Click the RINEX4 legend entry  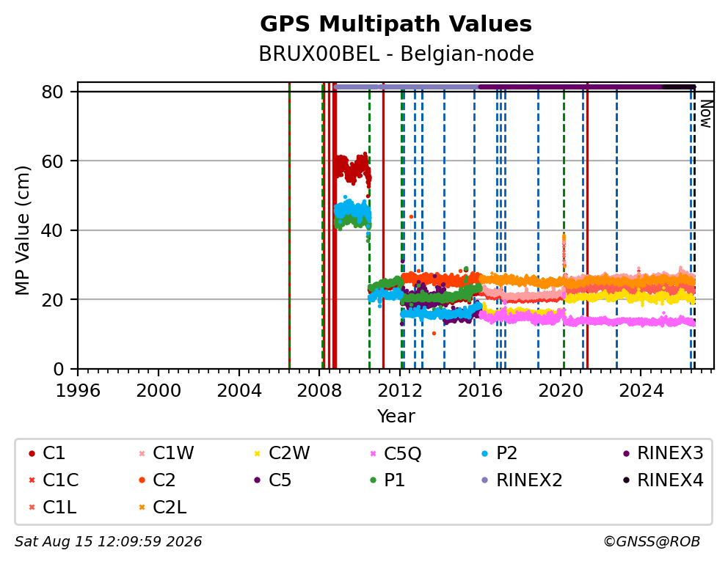[663, 480]
